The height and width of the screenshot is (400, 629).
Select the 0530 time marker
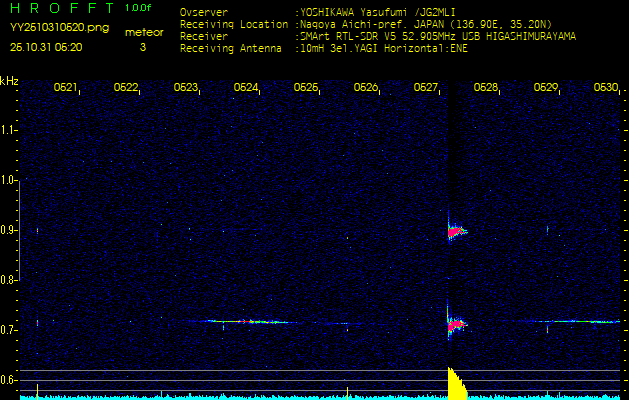click(x=605, y=88)
